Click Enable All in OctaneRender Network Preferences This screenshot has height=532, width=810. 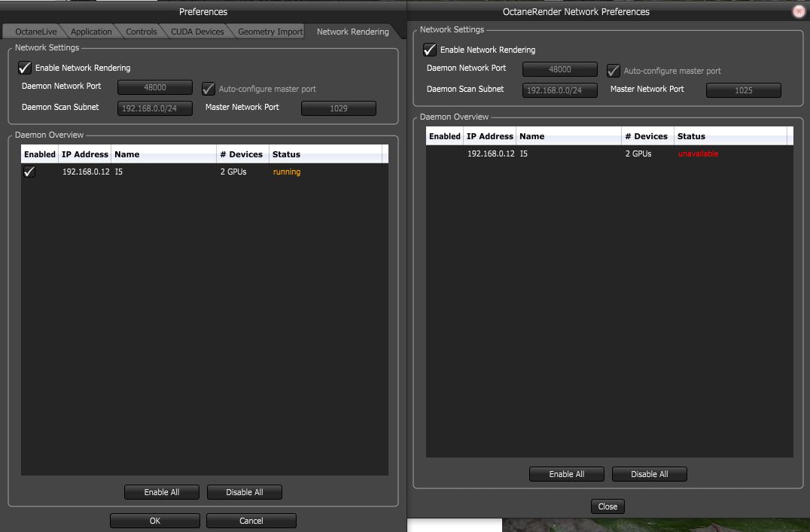(567, 474)
